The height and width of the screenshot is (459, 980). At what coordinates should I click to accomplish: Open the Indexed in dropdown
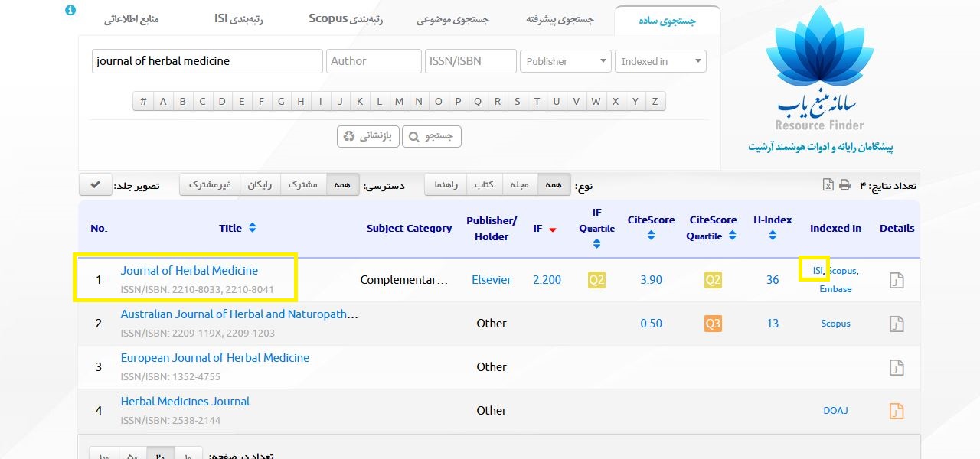click(x=661, y=61)
